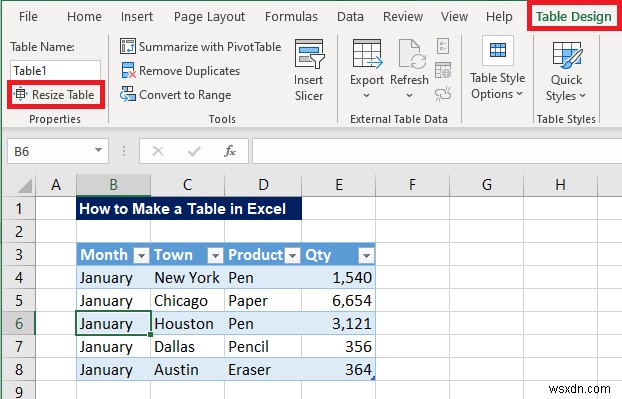
Task: Switch to the View tab
Action: [x=454, y=17]
